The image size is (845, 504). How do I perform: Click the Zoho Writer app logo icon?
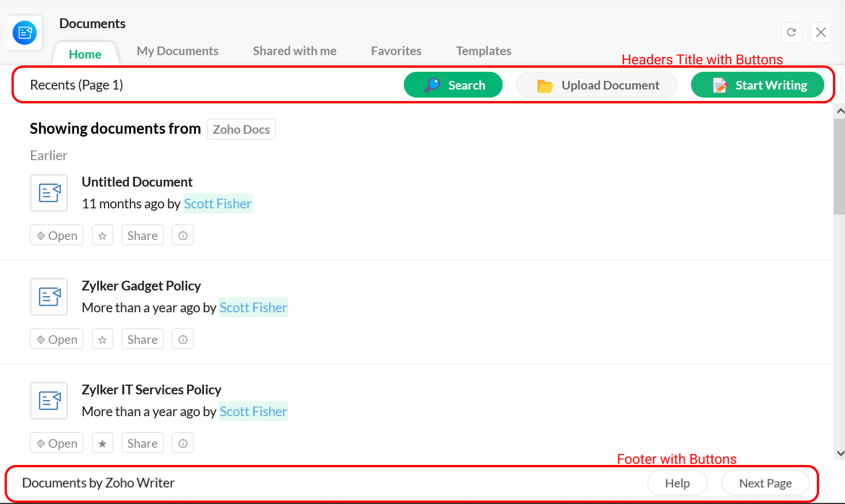coord(24,32)
